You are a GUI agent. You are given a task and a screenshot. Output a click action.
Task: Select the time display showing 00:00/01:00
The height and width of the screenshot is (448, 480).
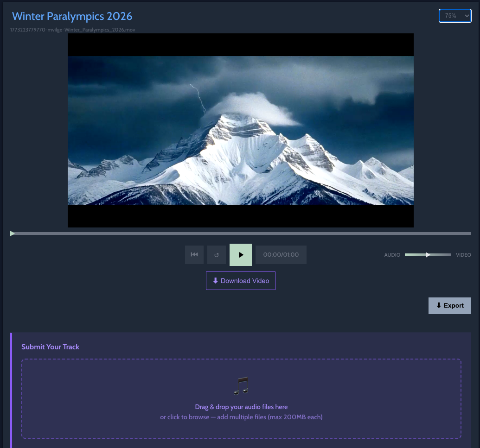(281, 254)
